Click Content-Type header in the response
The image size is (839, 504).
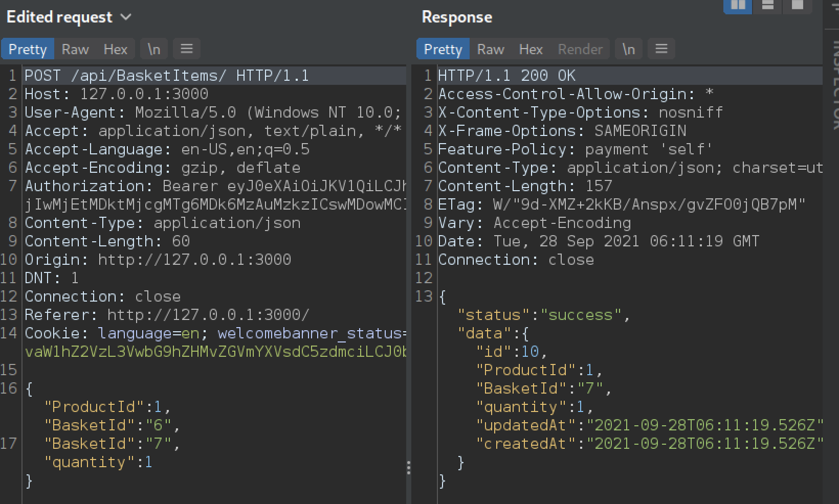click(x=630, y=168)
